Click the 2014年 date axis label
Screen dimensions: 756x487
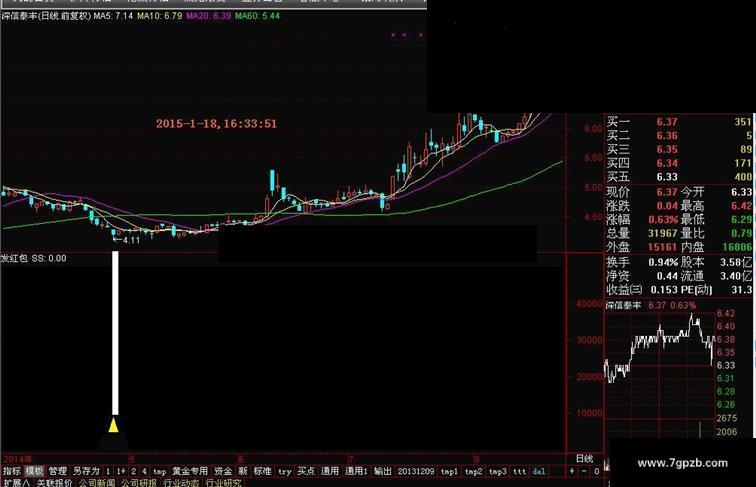pos(18,459)
